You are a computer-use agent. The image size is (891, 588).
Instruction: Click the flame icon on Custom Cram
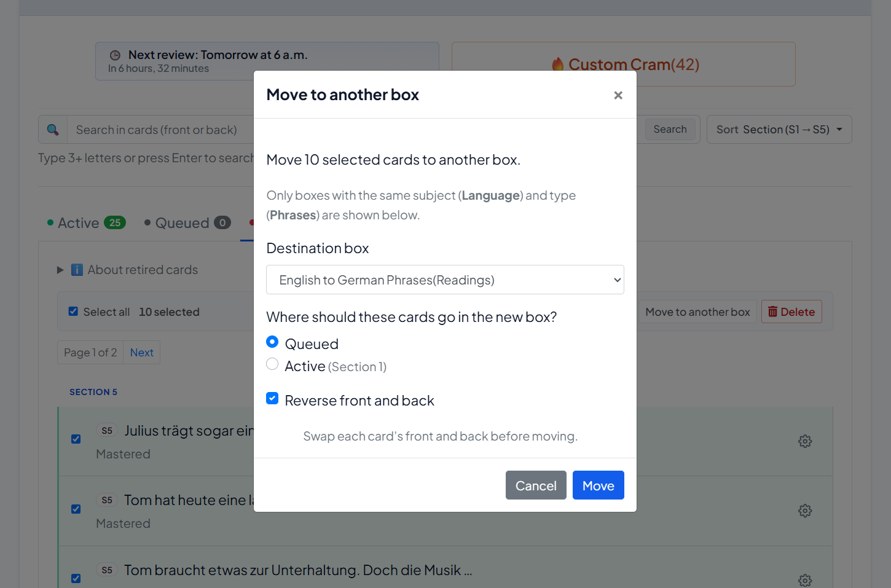pyautogui.click(x=558, y=65)
